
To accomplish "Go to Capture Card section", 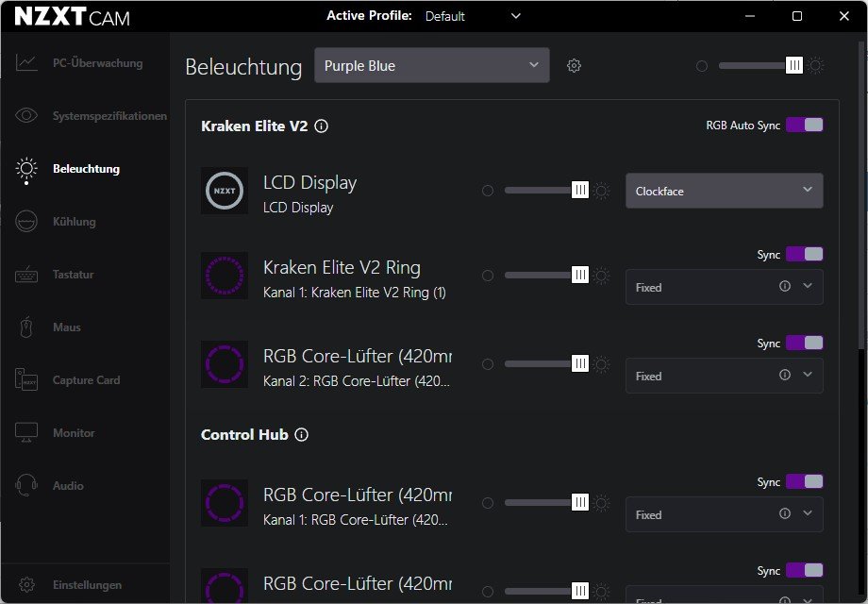I will click(87, 380).
